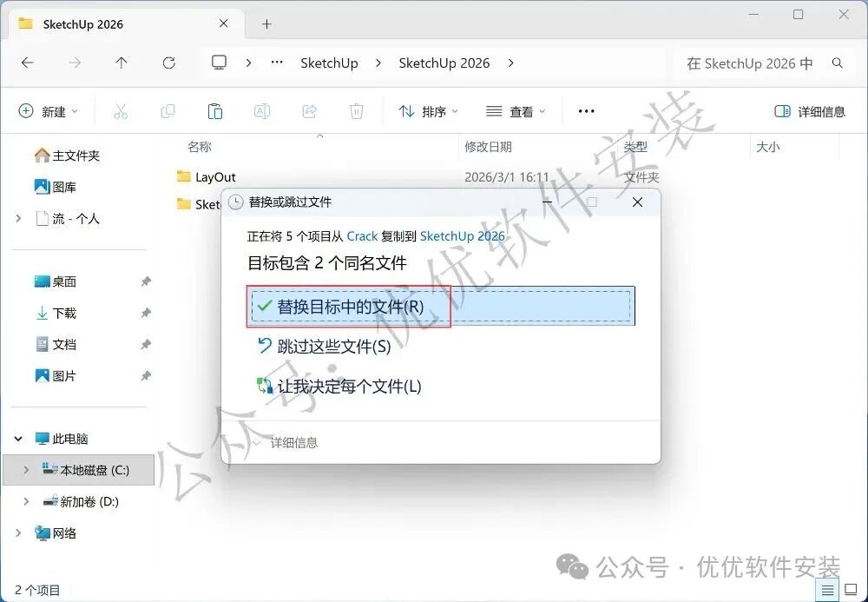This screenshot has width=868, height=602.
Task: Go up one folder level
Action: pyautogui.click(x=122, y=63)
